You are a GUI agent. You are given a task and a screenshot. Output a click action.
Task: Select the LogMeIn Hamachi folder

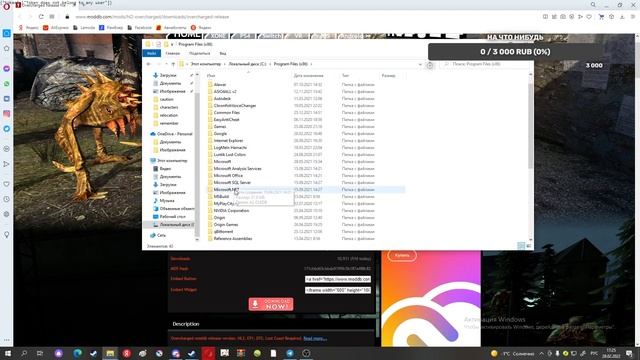tap(230, 147)
